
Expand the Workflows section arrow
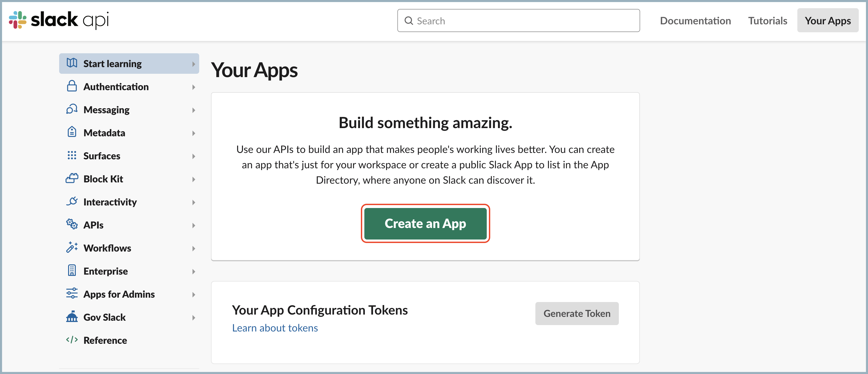(x=194, y=248)
